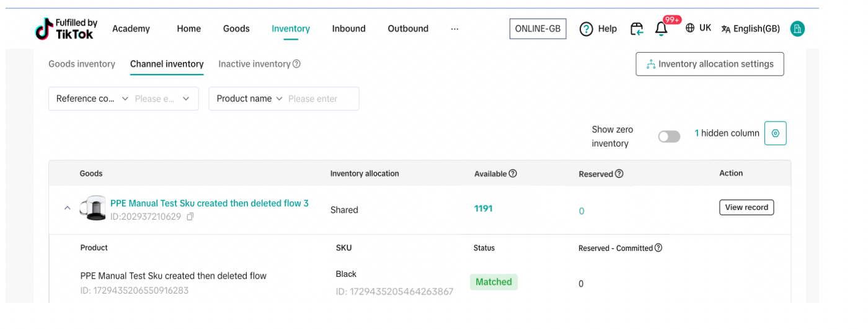Click the info icon next to Reserved
The height and width of the screenshot is (329, 868).
point(619,174)
